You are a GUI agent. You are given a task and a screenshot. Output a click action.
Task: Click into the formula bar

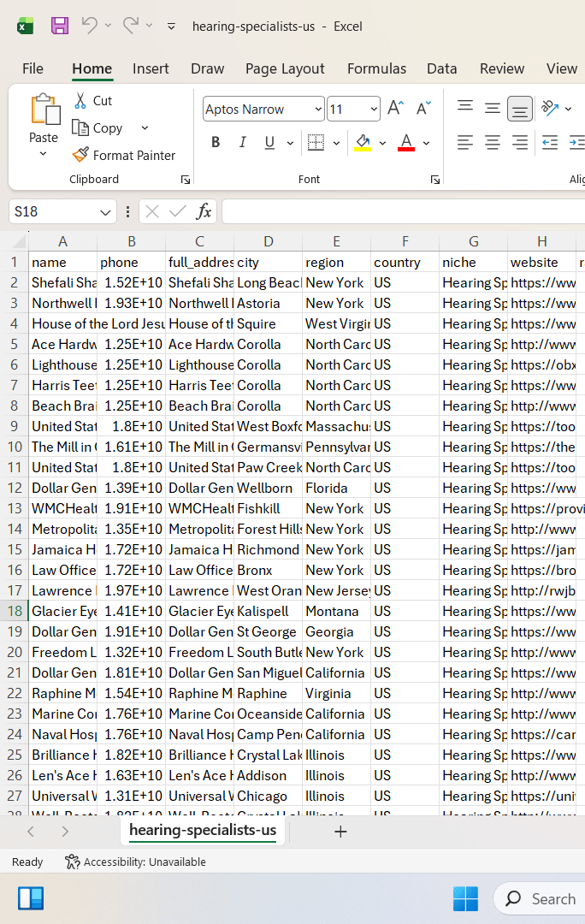point(404,211)
